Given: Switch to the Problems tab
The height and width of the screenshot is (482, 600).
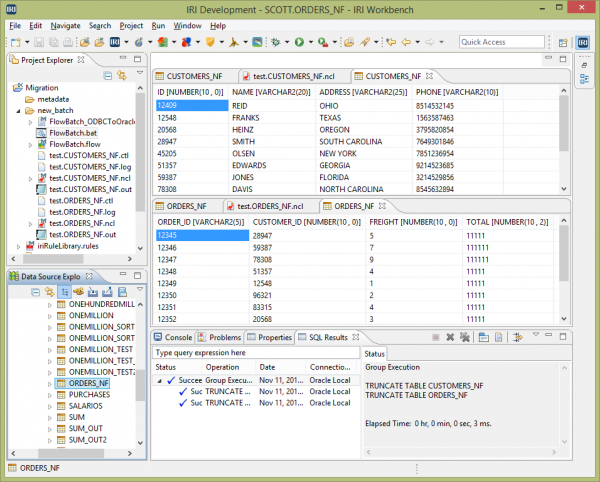Looking at the screenshot, I should pyautogui.click(x=219, y=337).
